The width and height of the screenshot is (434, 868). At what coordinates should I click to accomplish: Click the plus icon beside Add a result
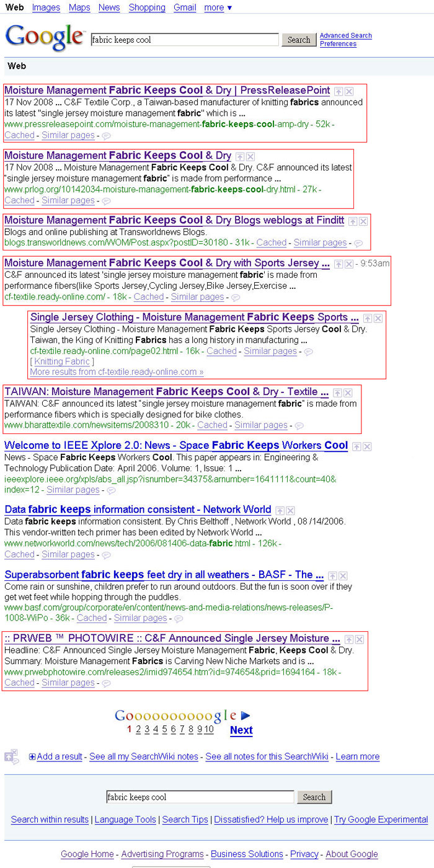click(32, 757)
